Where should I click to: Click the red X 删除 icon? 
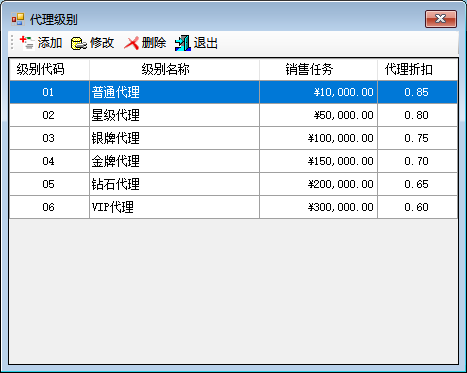(x=131, y=43)
